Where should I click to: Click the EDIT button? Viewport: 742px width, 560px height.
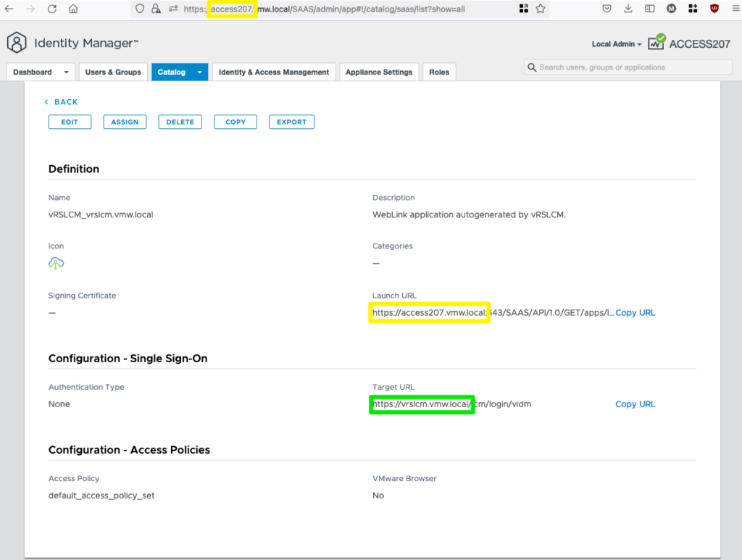[70, 122]
